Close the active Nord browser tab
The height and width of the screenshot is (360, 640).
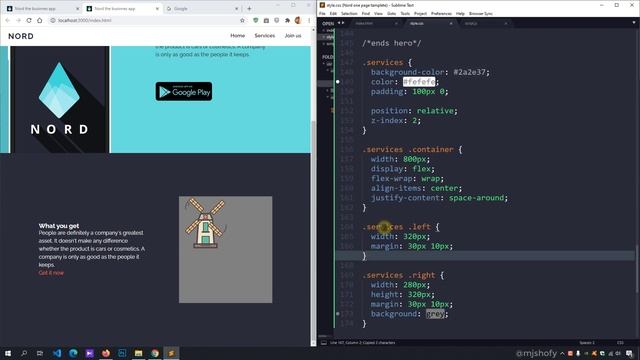tap(157, 9)
